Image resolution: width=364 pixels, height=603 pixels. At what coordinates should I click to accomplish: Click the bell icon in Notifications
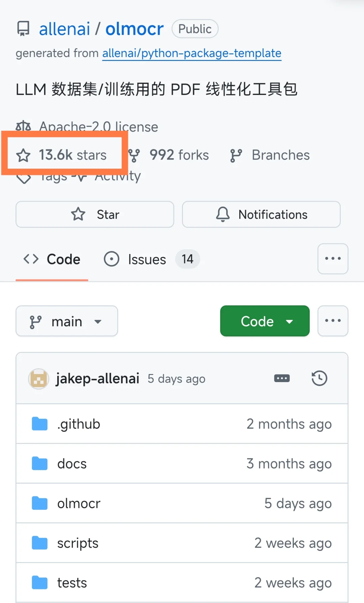point(223,214)
